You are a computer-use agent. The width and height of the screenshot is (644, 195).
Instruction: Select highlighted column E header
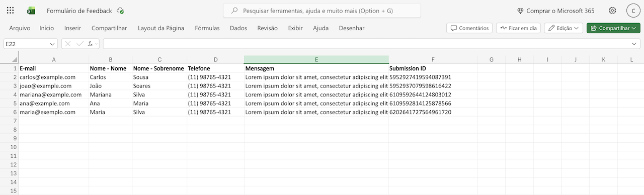click(316, 60)
